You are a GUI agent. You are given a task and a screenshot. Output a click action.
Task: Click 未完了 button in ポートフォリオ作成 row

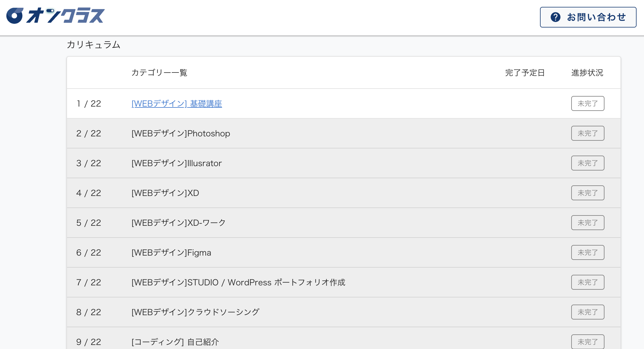click(x=587, y=282)
